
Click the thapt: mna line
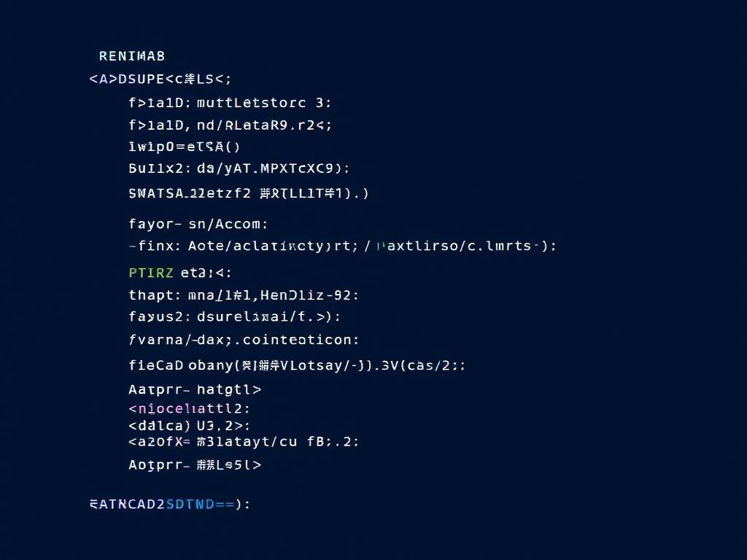(244, 295)
